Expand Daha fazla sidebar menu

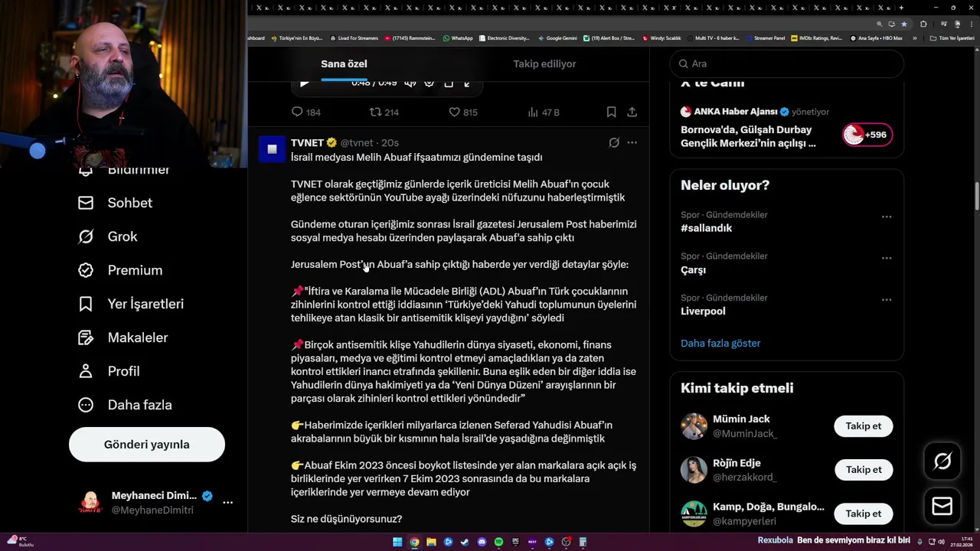pos(126,405)
